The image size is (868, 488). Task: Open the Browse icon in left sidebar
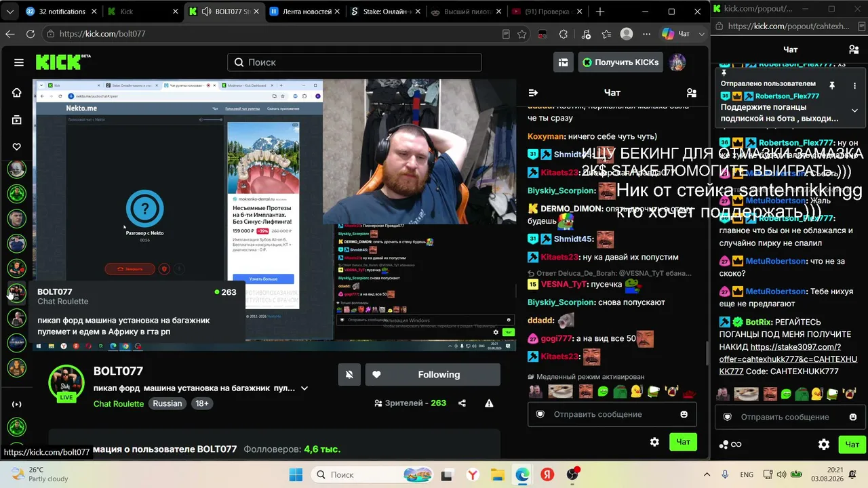(17, 120)
